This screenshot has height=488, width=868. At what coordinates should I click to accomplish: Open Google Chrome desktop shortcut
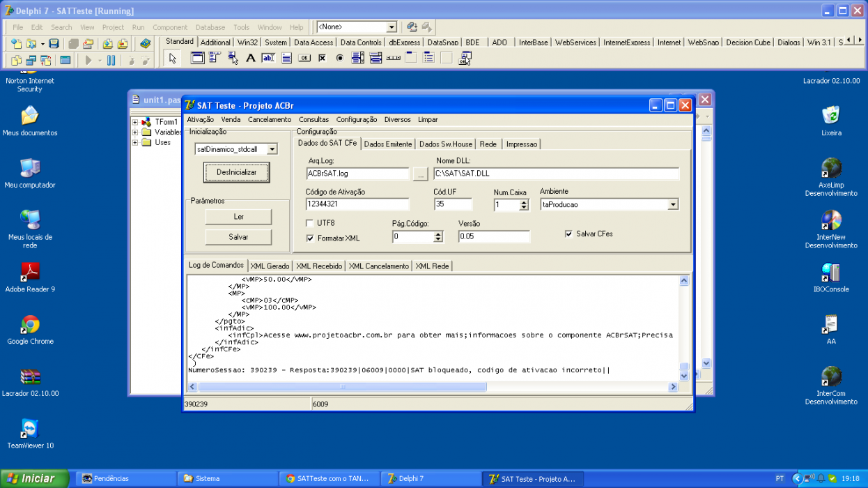tap(30, 329)
